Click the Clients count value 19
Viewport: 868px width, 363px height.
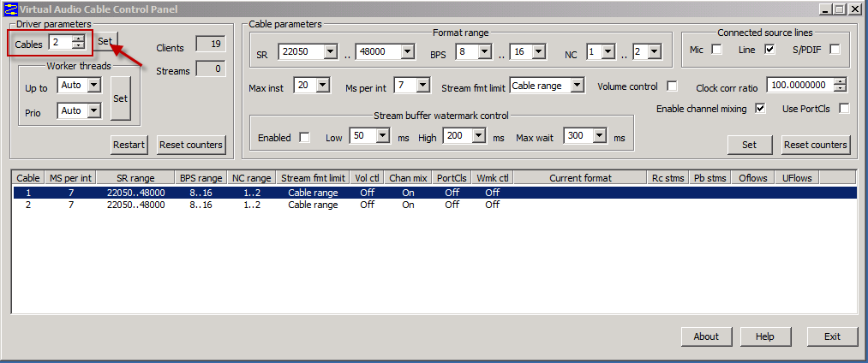(211, 44)
